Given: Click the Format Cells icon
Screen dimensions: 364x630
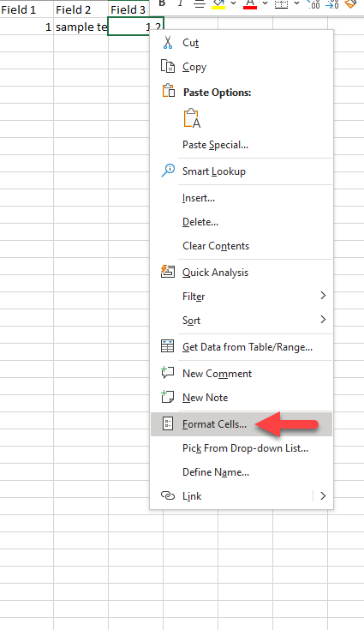Looking at the screenshot, I should tap(168, 423).
